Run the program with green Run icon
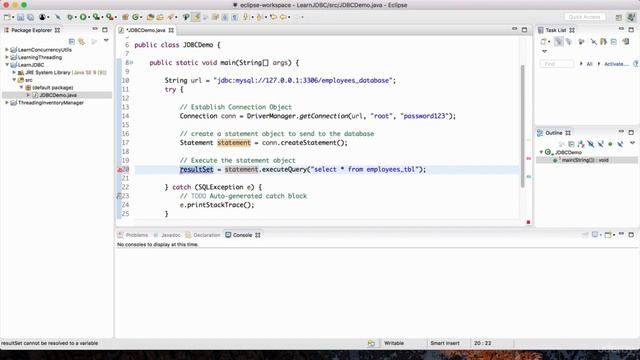Viewport: 640px width, 360px height. [83, 17]
